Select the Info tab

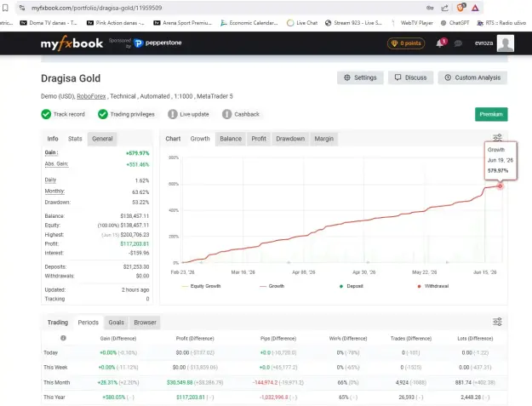click(53, 139)
